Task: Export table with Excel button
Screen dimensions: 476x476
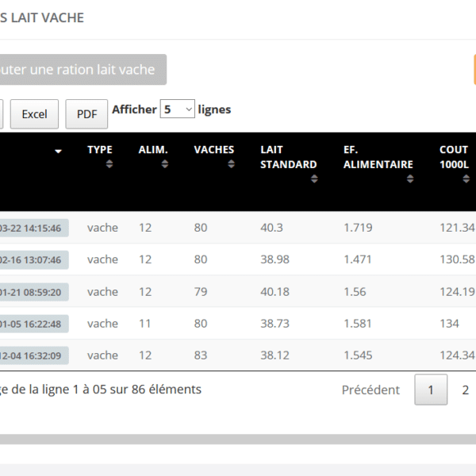Action: click(x=34, y=114)
